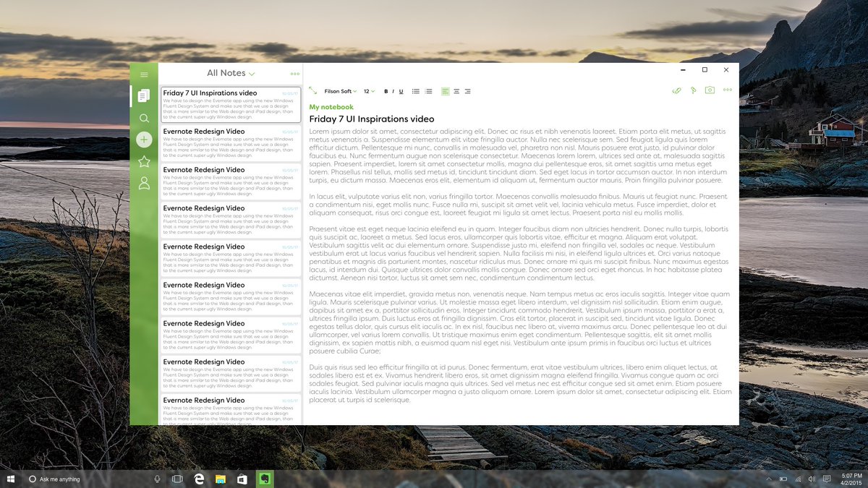This screenshot has height=488, width=868.
Task: Open Shortcuts via the star icon
Action: point(144,161)
